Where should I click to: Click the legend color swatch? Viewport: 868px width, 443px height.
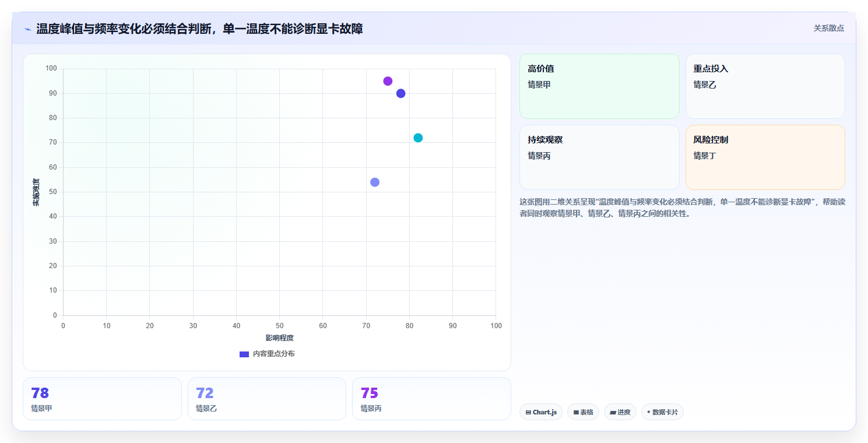coord(244,354)
